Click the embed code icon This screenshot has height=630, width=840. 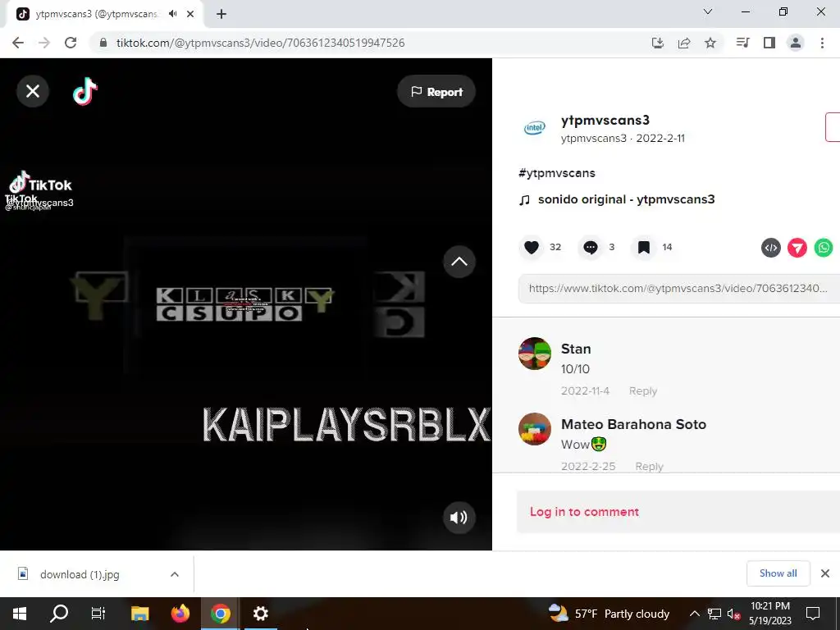click(x=771, y=248)
